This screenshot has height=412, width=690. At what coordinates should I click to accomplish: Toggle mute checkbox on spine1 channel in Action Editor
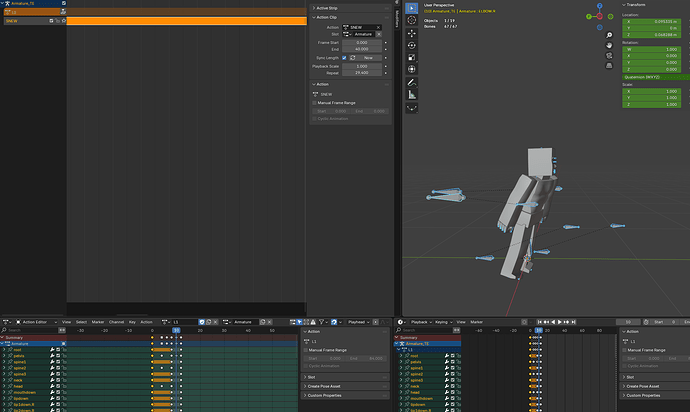pos(58,362)
